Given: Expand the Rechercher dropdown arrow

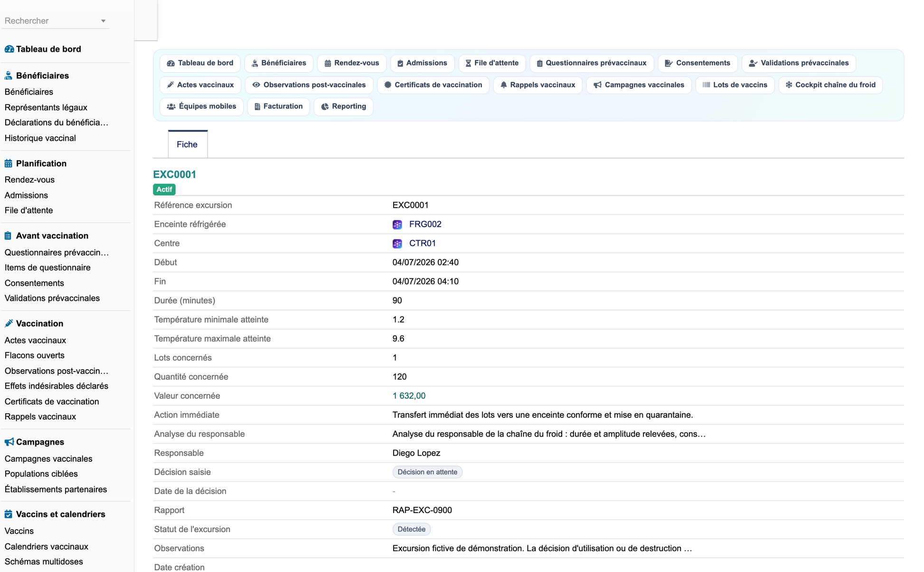Looking at the screenshot, I should [x=103, y=21].
